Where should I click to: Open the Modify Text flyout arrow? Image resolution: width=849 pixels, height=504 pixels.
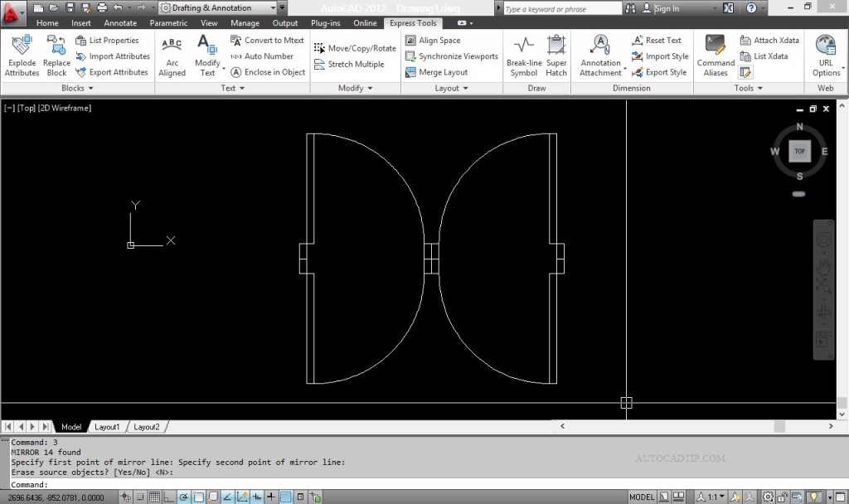(x=223, y=68)
